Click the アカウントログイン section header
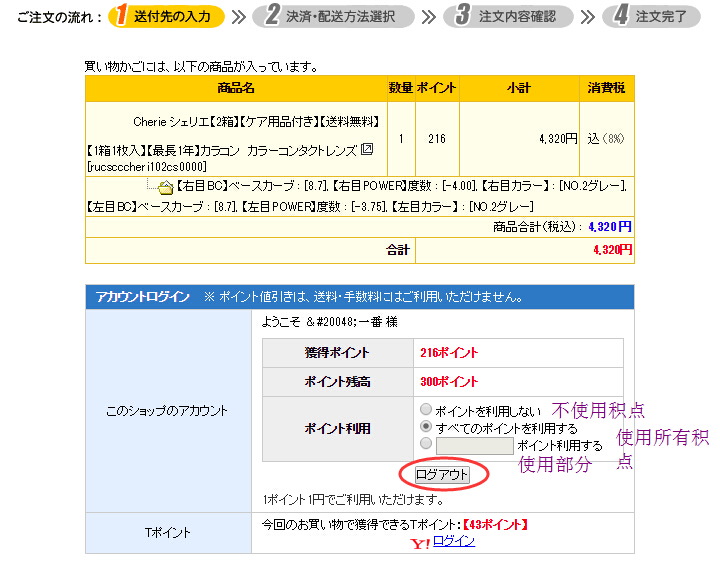 143,297
